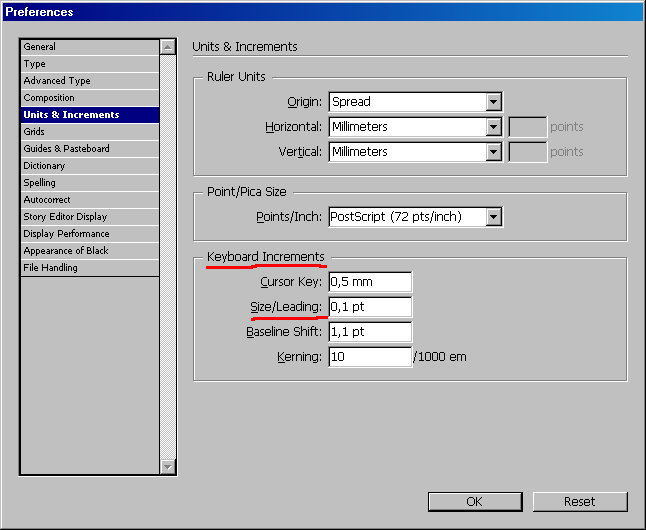Click the Point/Pica Size group title
Viewport: 646px width, 530px height.
246,192
